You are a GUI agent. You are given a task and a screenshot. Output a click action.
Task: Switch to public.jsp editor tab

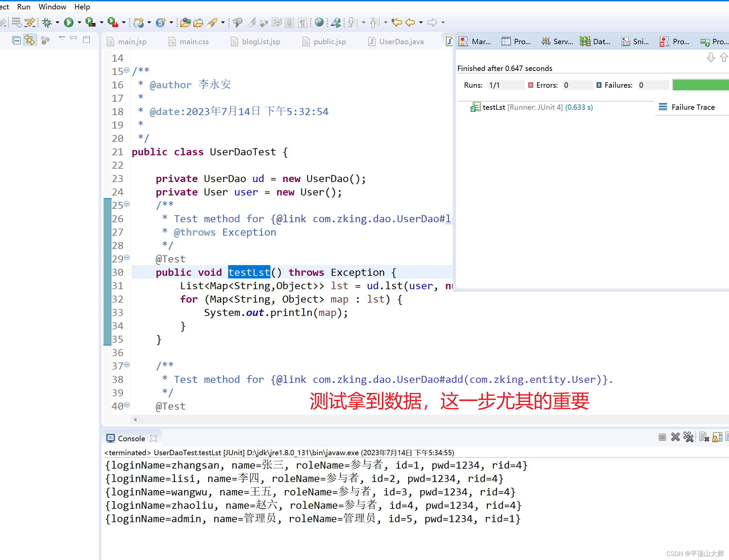point(324,42)
